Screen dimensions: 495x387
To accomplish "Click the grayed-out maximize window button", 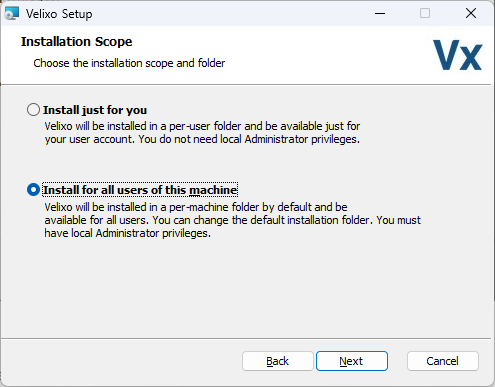I will [x=425, y=13].
